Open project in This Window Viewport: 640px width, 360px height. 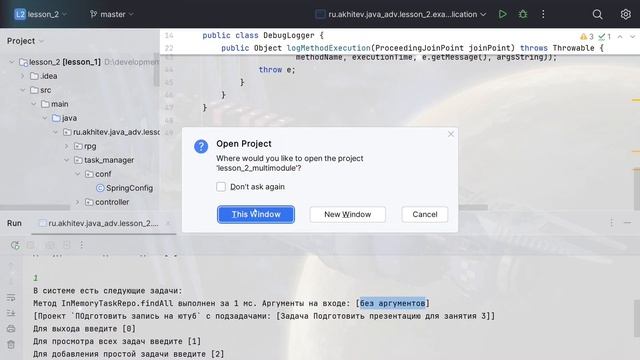(x=256, y=214)
